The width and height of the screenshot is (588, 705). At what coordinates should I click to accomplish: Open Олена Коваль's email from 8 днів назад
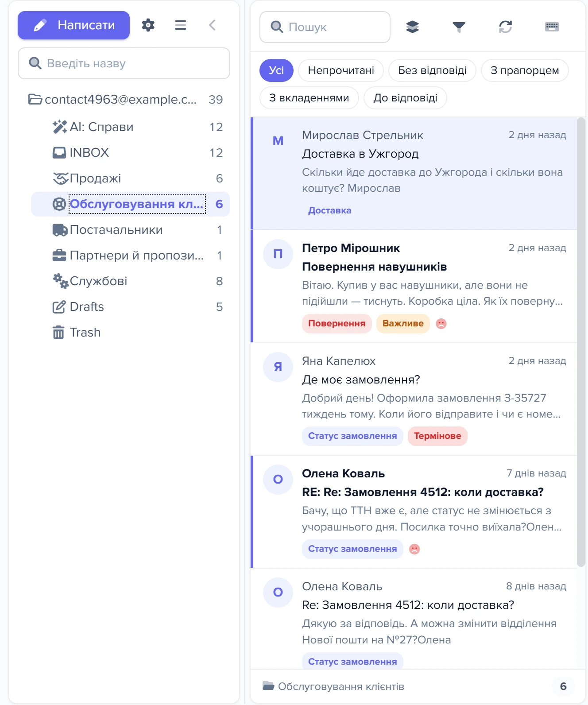click(414, 619)
